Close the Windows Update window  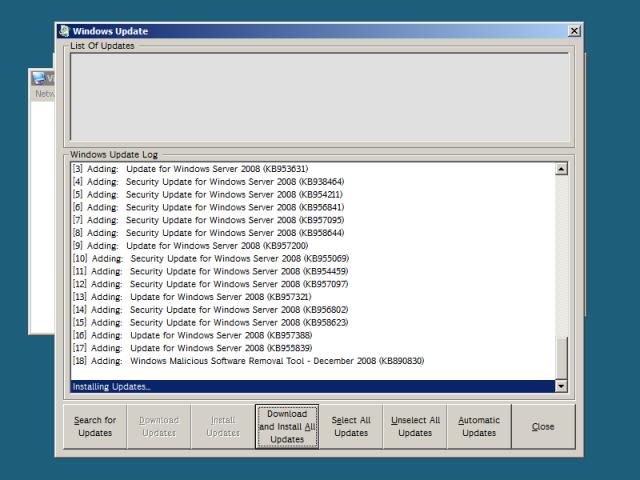pyautogui.click(x=574, y=31)
